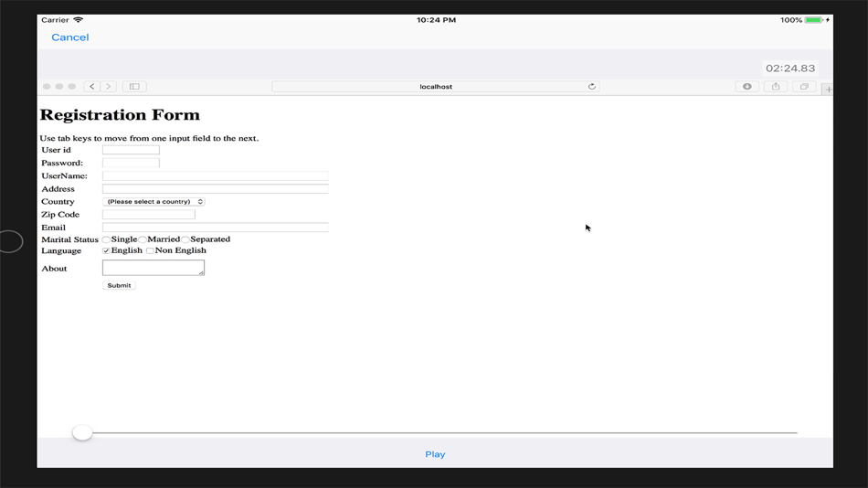Toggle the browser sidebar icon
868x488 pixels.
[134, 87]
